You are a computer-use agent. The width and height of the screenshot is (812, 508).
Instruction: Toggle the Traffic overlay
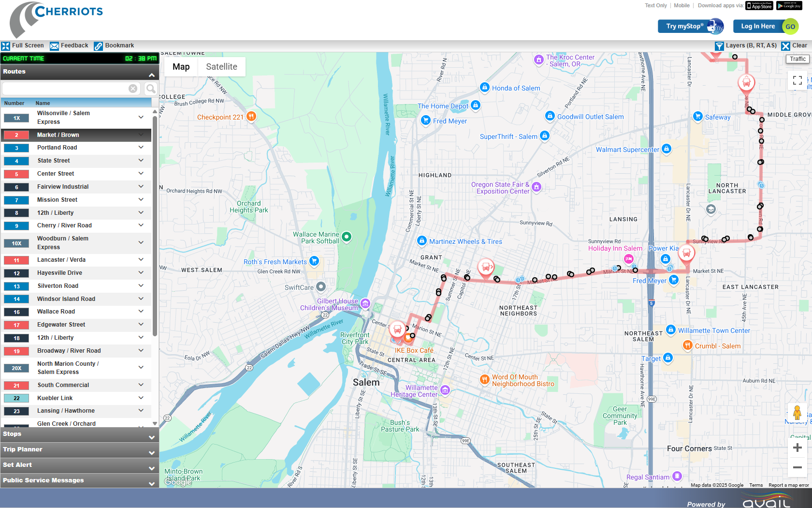click(x=797, y=59)
